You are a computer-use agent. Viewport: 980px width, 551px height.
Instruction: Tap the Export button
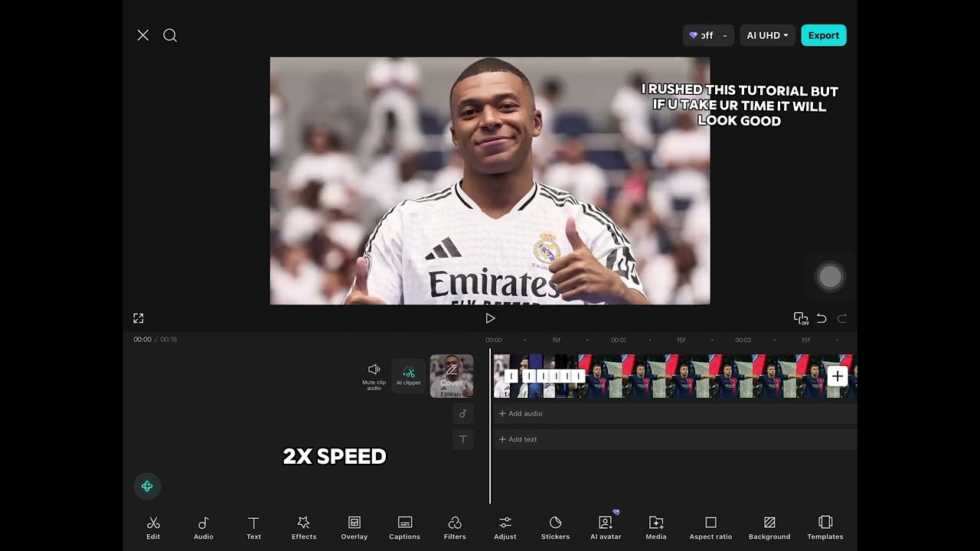coord(824,35)
